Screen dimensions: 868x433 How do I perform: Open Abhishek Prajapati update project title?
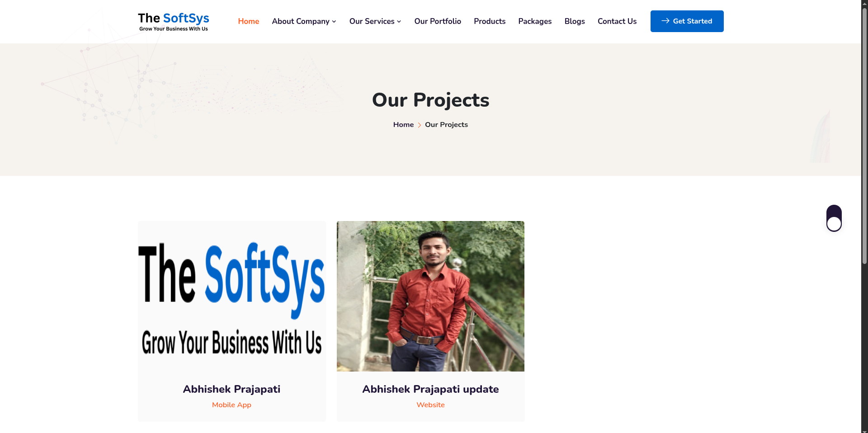click(x=430, y=389)
